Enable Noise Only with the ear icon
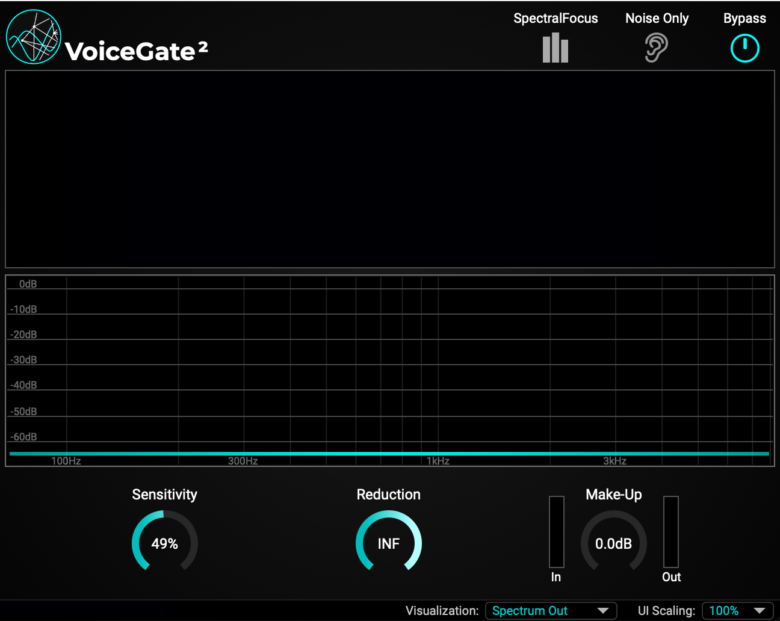The image size is (780, 621). 656,47
